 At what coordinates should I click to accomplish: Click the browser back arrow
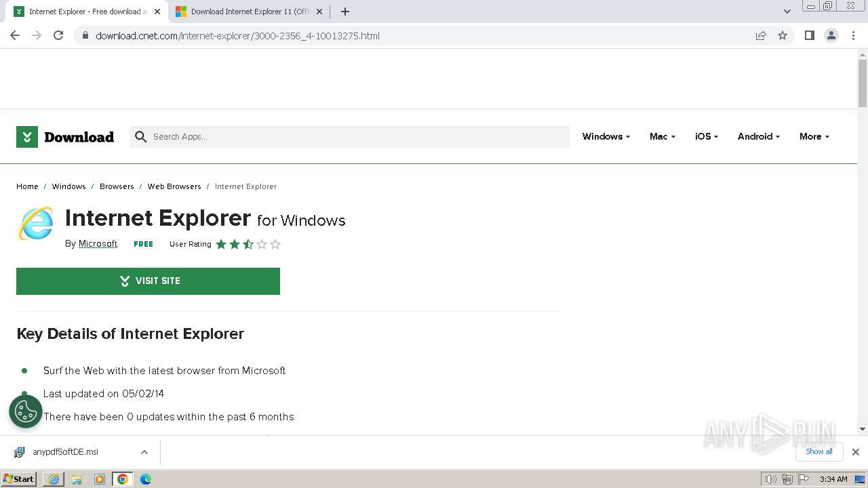(15, 35)
